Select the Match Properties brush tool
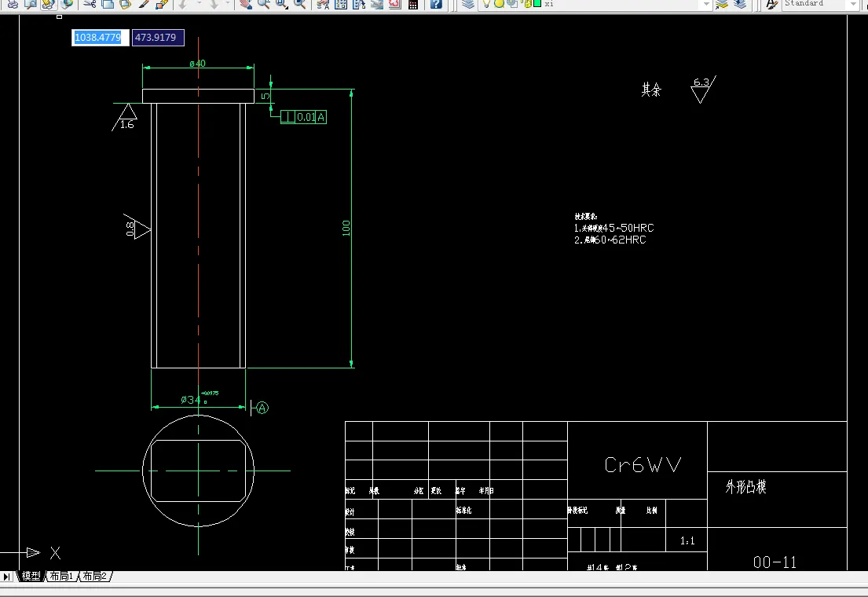868x597 pixels. (x=144, y=4)
